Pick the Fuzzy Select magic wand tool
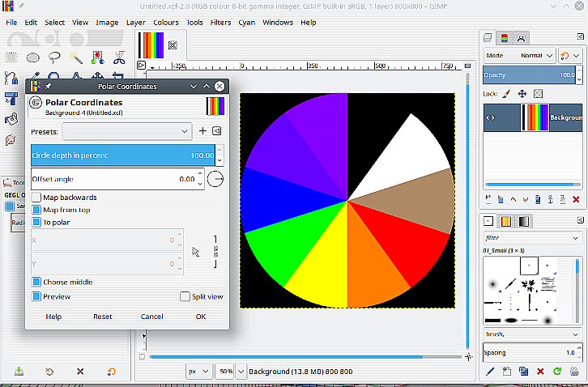This screenshot has height=387, width=588. click(76, 57)
